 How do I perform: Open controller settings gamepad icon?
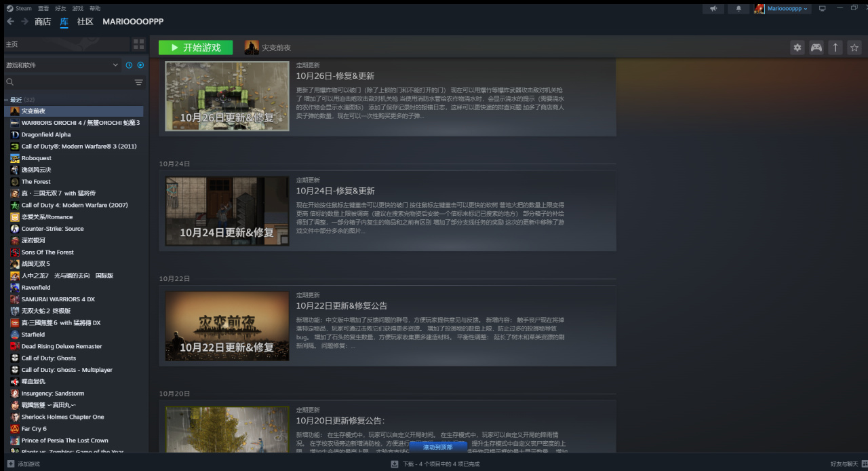click(x=816, y=48)
